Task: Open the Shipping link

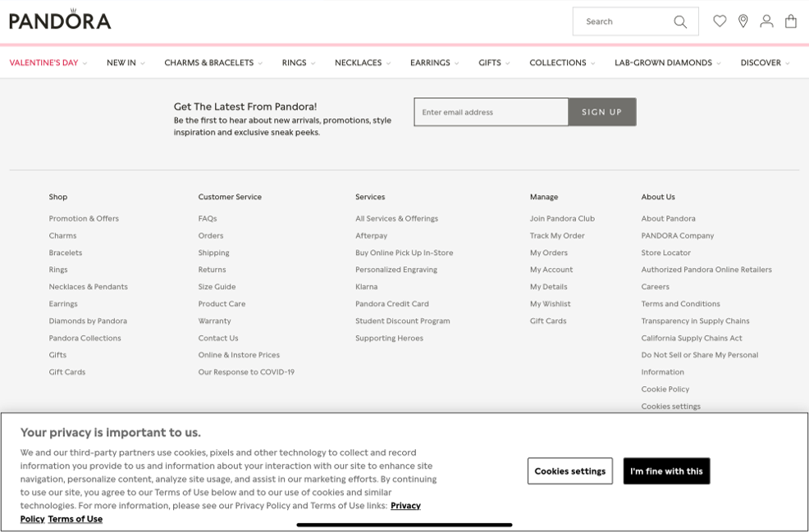Action: (213, 252)
